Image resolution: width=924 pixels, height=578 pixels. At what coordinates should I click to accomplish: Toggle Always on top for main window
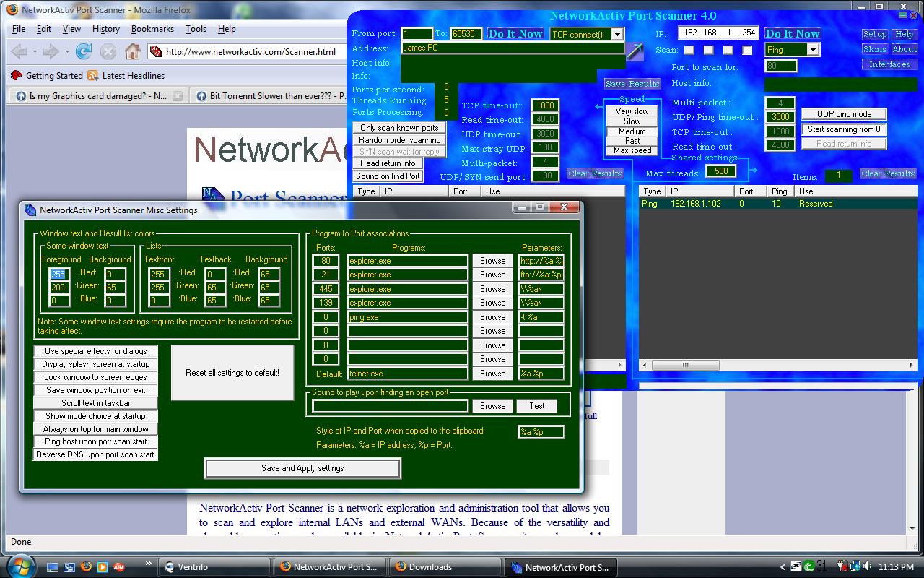click(95, 429)
